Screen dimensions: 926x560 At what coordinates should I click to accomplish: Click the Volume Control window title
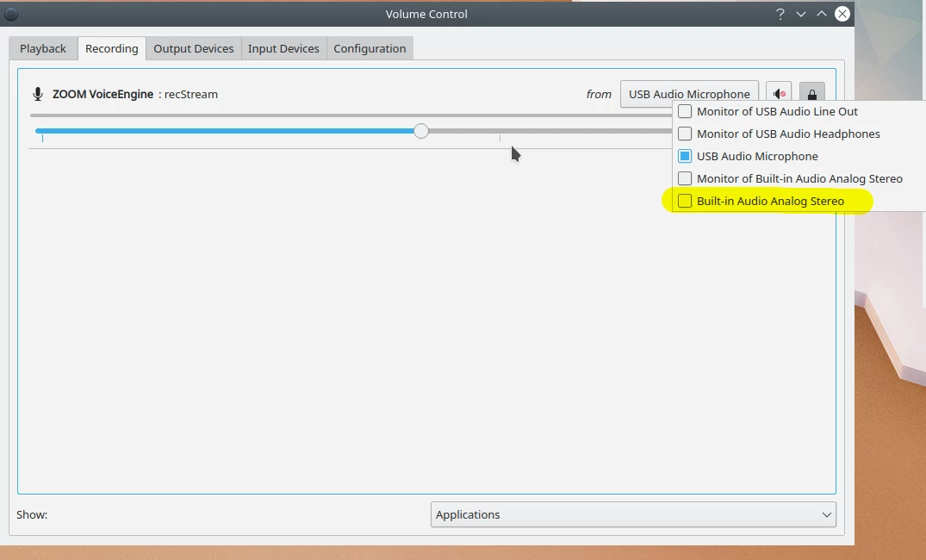pyautogui.click(x=426, y=14)
